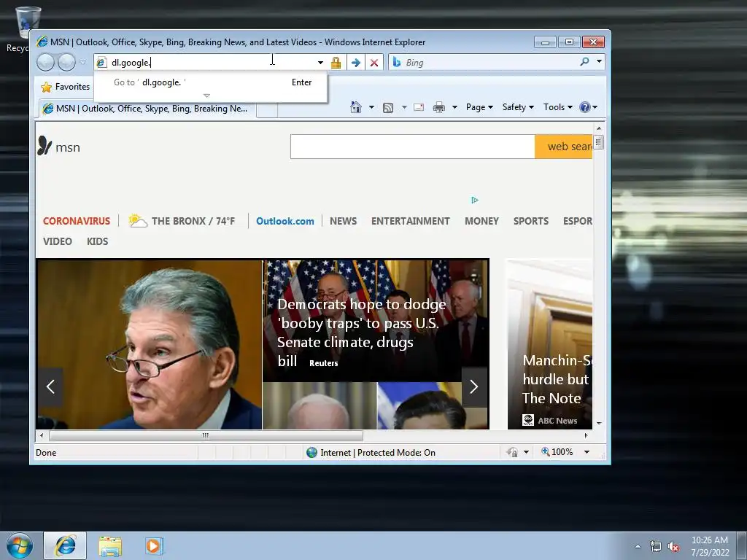Click the Internet Protected Mode status
This screenshot has height=560, width=747.
point(371,452)
